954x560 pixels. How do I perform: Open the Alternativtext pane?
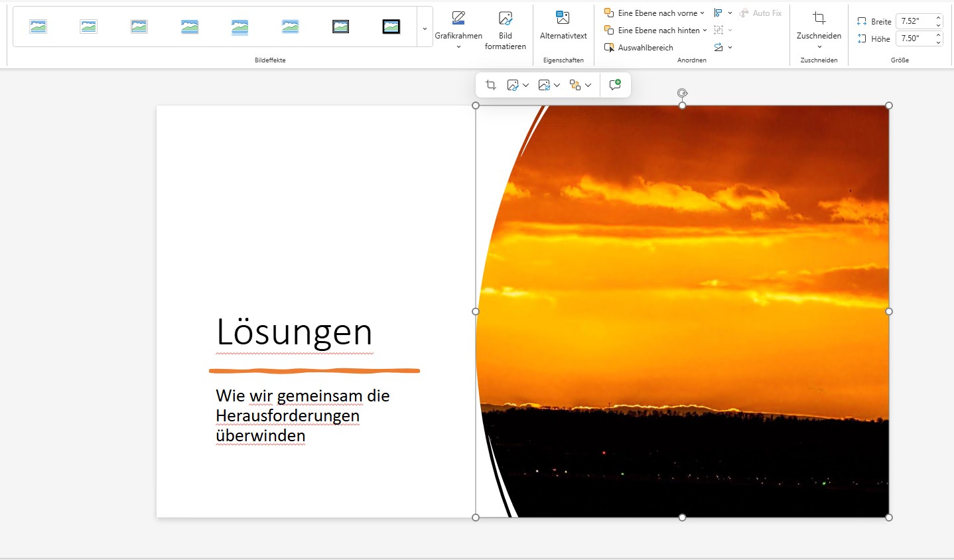(x=563, y=26)
